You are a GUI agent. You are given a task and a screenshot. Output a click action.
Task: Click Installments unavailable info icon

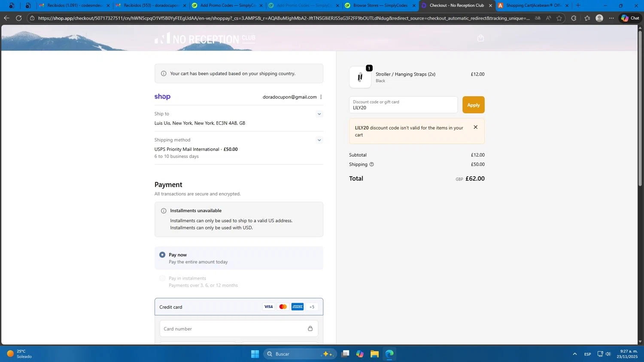pos(164,211)
